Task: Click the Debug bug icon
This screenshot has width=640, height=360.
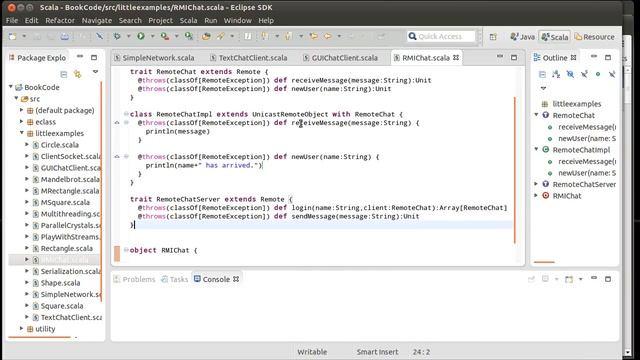Action: (x=117, y=37)
